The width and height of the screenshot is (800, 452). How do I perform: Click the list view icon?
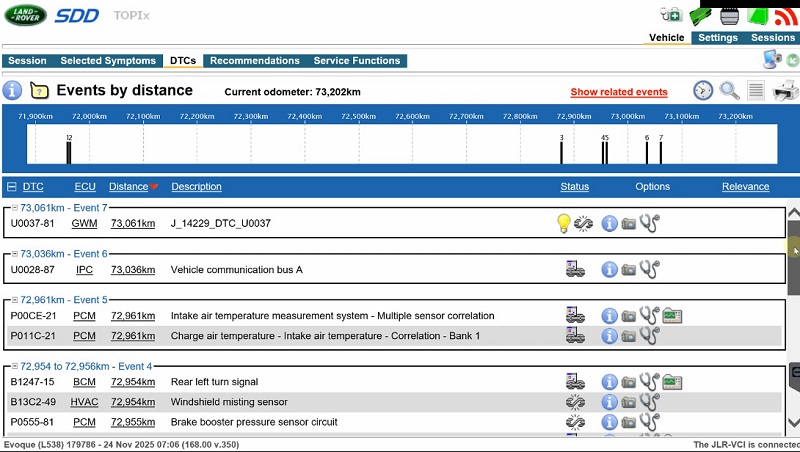(756, 90)
